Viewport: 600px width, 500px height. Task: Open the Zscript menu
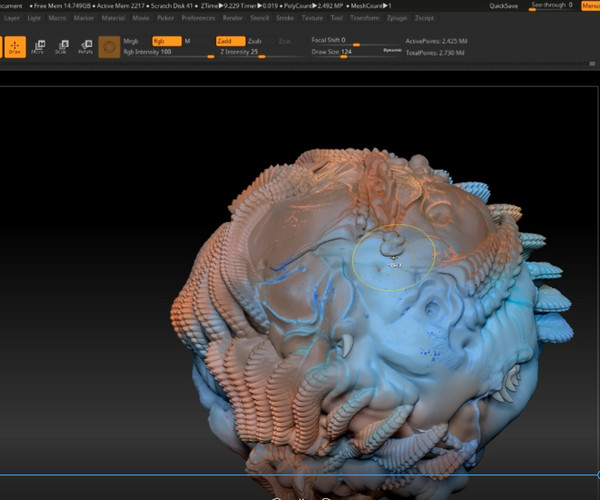click(424, 18)
